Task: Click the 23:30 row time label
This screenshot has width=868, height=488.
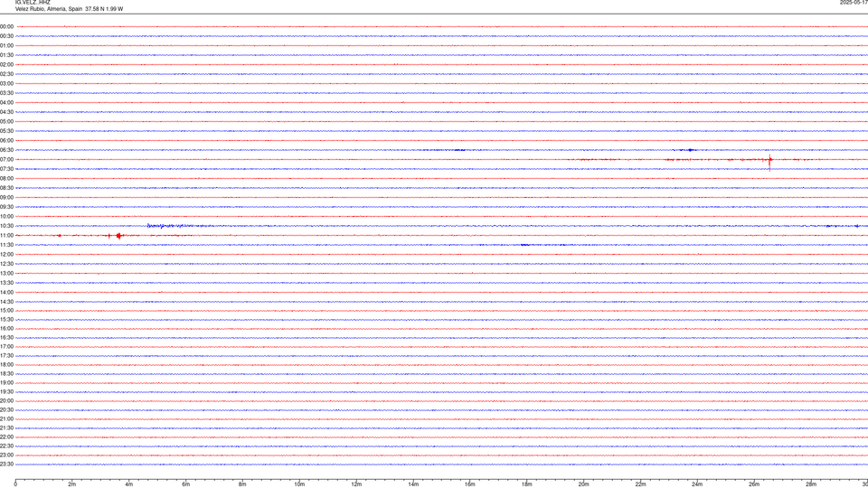Action: coord(7,465)
